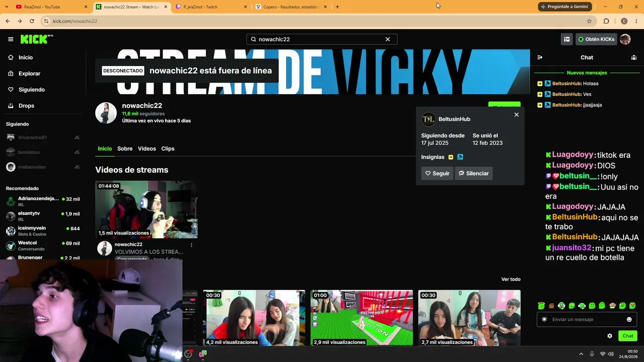This screenshot has width=644, height=362.
Task: Switch to Copero - Resultados browser tab
Action: click(291, 7)
